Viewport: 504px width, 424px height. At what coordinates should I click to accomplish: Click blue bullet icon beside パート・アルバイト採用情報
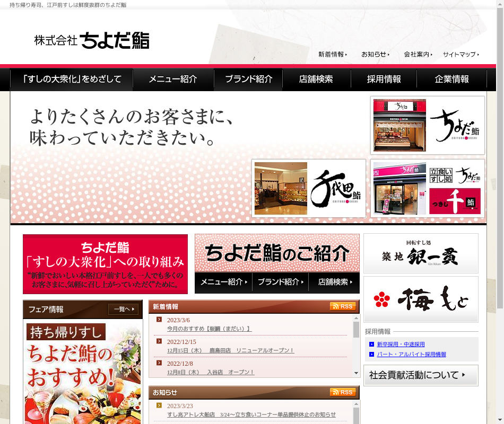371,354
